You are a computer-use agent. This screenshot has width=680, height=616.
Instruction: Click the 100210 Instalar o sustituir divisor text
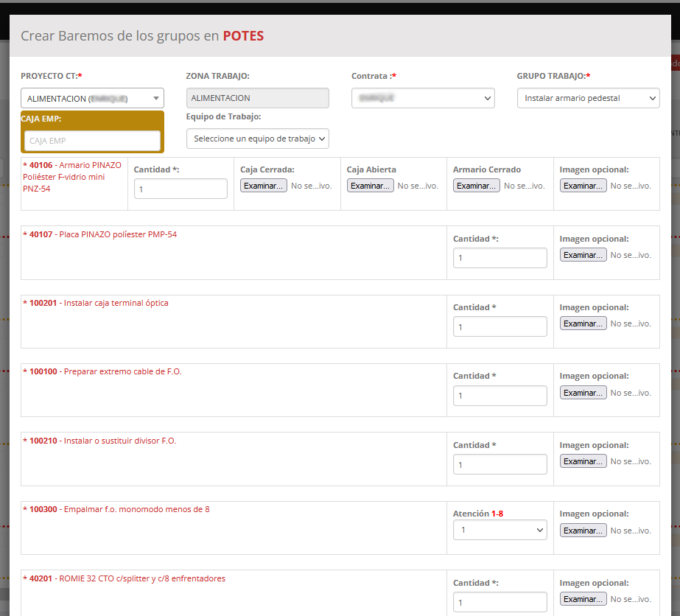(x=99, y=441)
